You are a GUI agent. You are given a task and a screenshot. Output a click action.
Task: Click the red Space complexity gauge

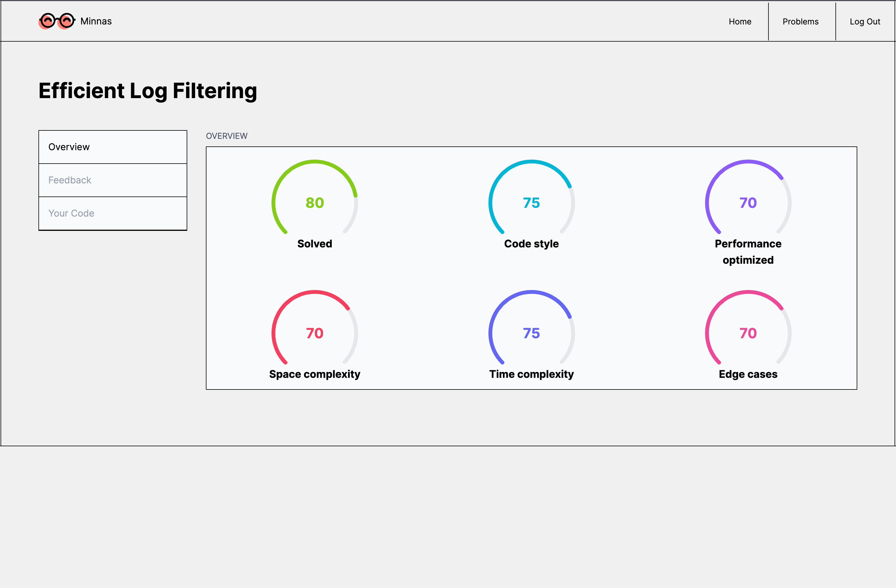pos(315,327)
